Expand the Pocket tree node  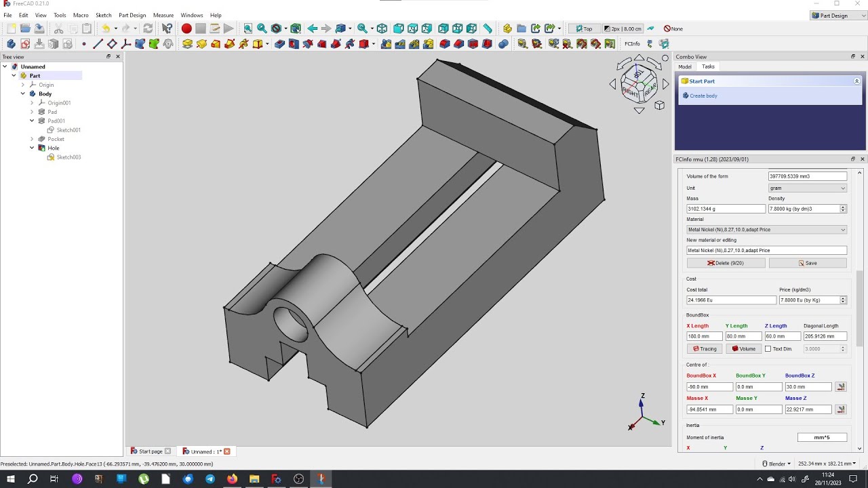32,139
